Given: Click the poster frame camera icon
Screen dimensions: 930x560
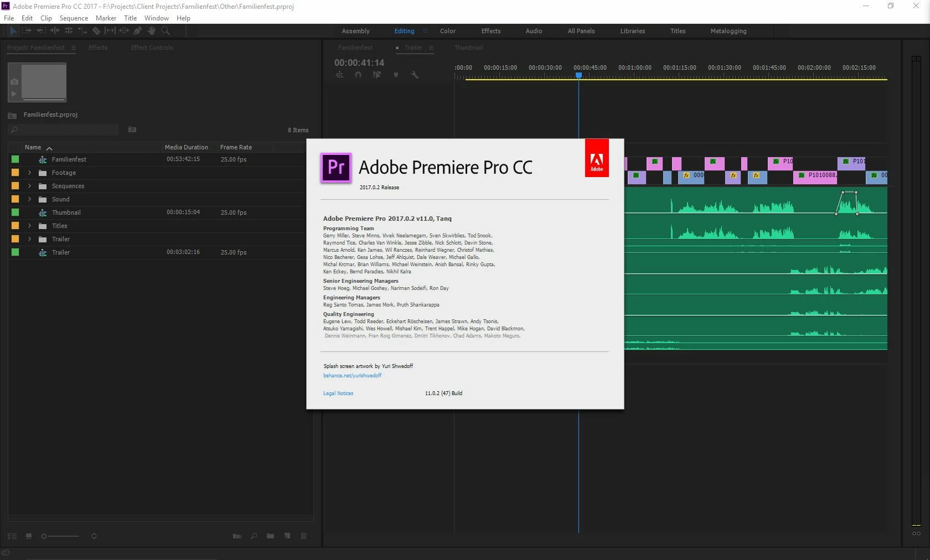Looking at the screenshot, I should pos(14,82).
